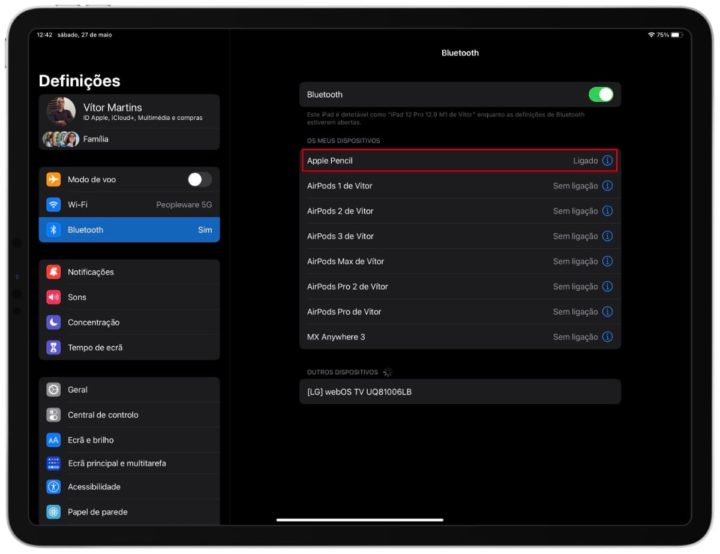
Task: Open Wi-Fi settings in sidebar
Action: click(x=129, y=204)
